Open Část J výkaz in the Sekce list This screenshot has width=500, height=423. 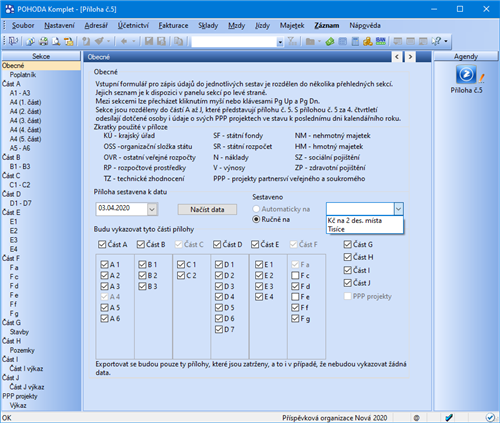tap(27, 387)
